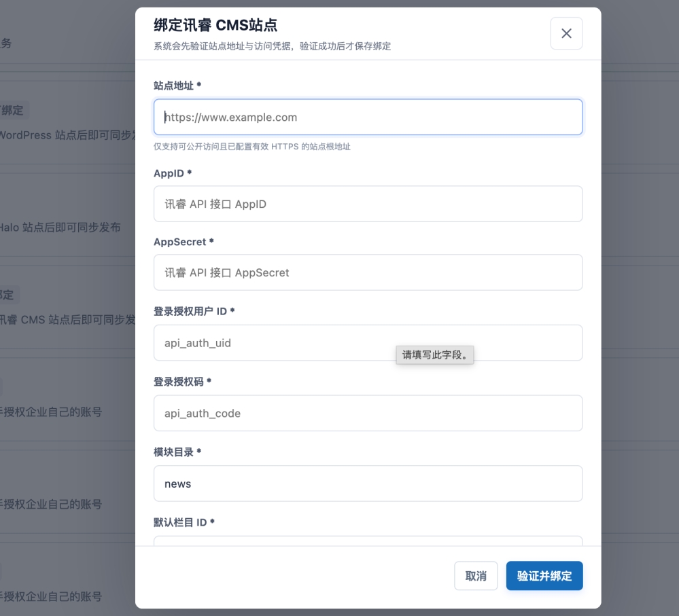679x616 pixels.
Task: Click the AppID field label
Action: pos(173,173)
